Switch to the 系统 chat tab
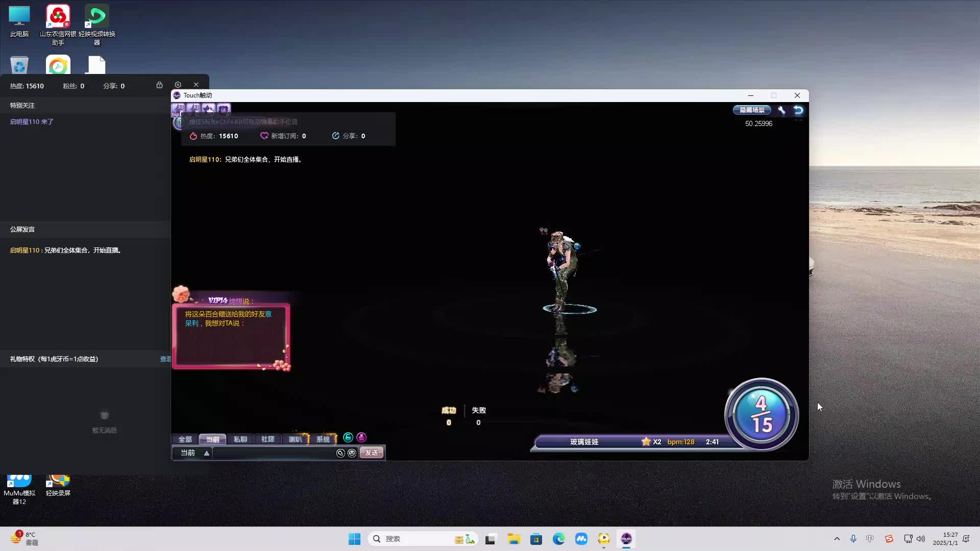Image resolution: width=980 pixels, height=551 pixels. (x=323, y=439)
